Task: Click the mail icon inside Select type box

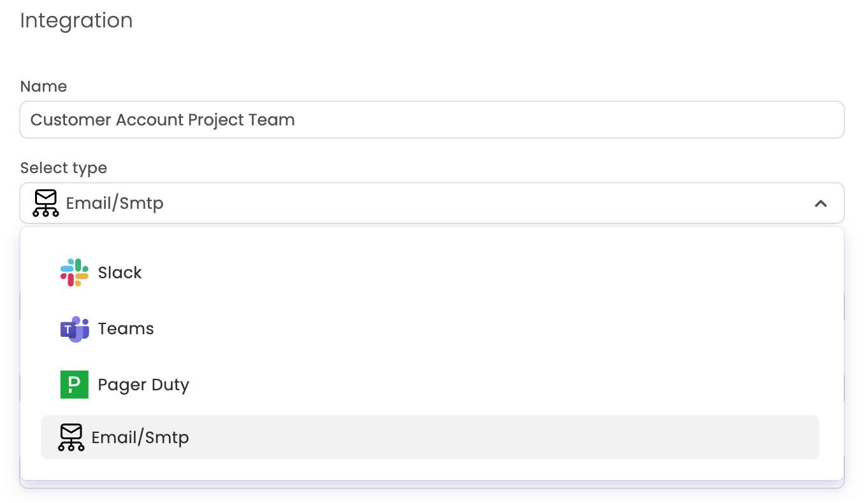Action: point(46,203)
